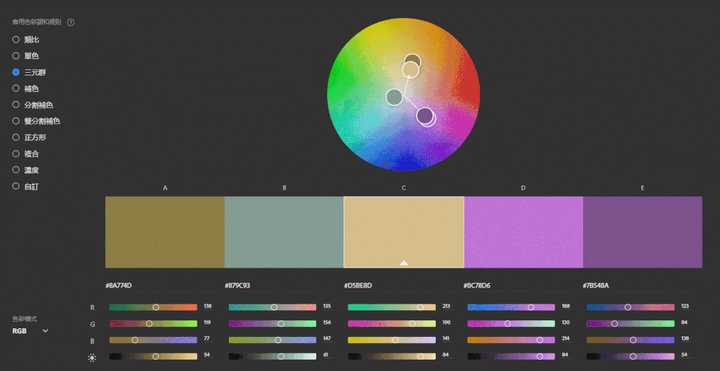This screenshot has width=720, height=371.
Task: Click the B slider for color E
Action: [630, 340]
